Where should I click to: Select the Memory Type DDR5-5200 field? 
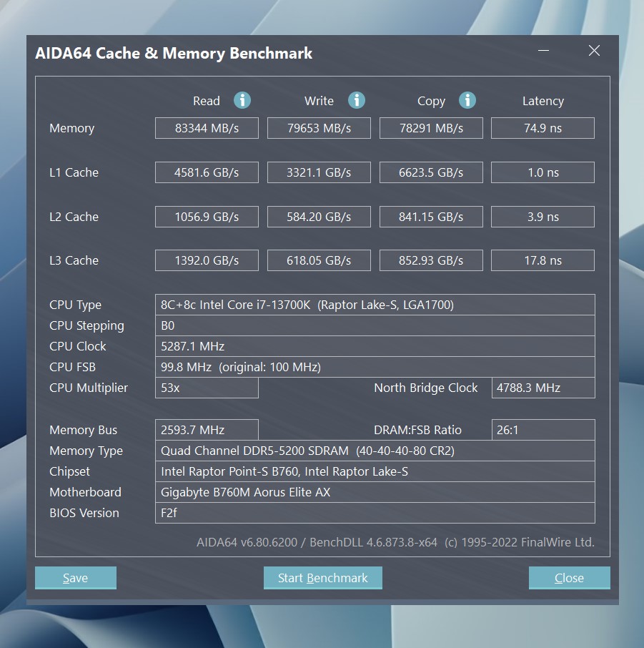tap(375, 451)
